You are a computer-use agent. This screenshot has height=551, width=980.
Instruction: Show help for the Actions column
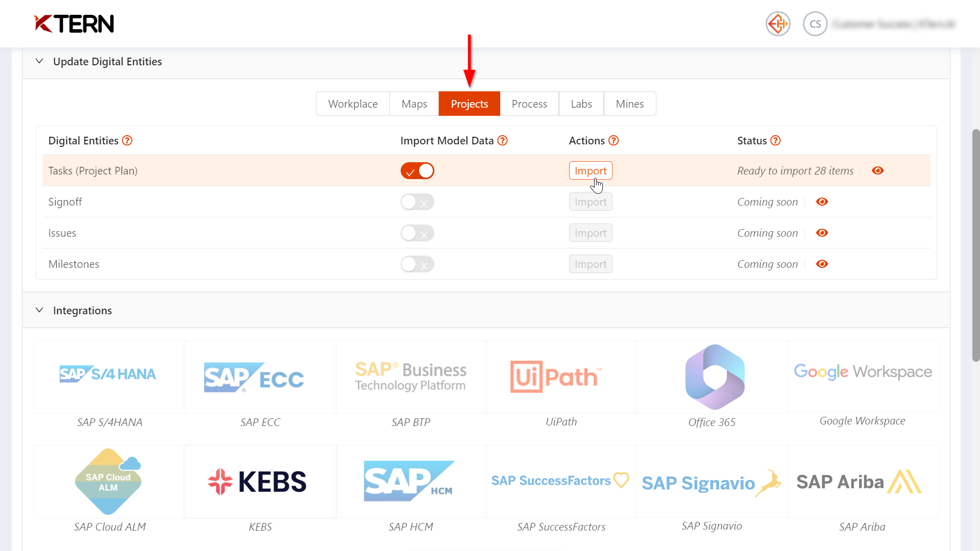point(614,140)
